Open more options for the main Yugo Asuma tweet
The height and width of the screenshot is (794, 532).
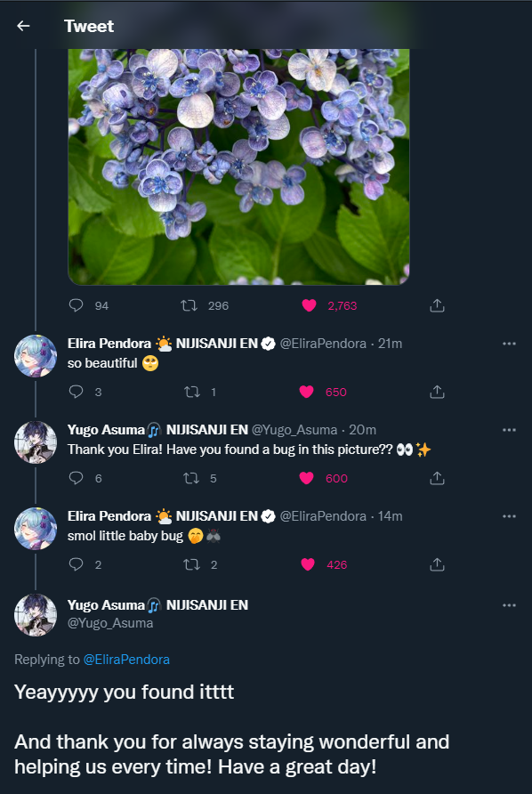(x=509, y=605)
